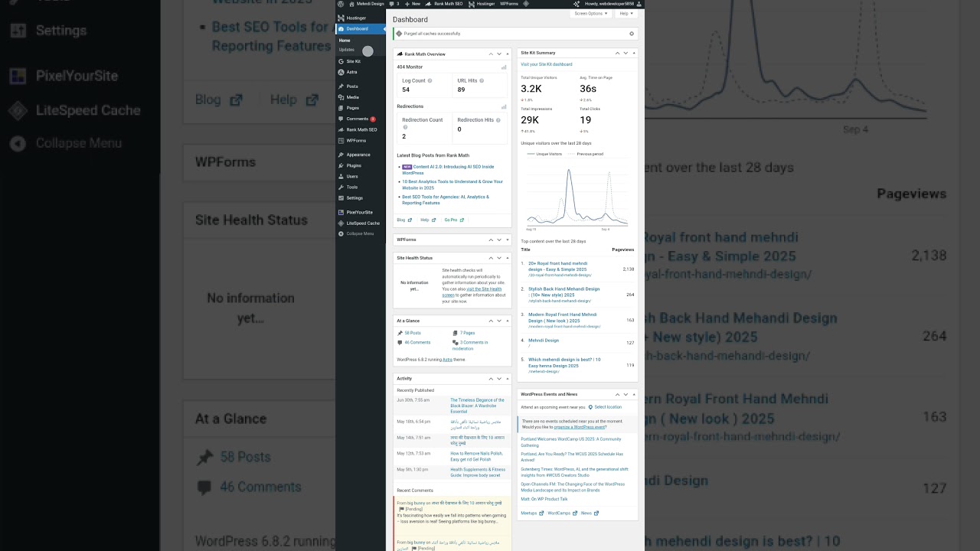980x551 pixels.
Task: Dismiss the 'Purged all caches' notice
Action: [632, 34]
